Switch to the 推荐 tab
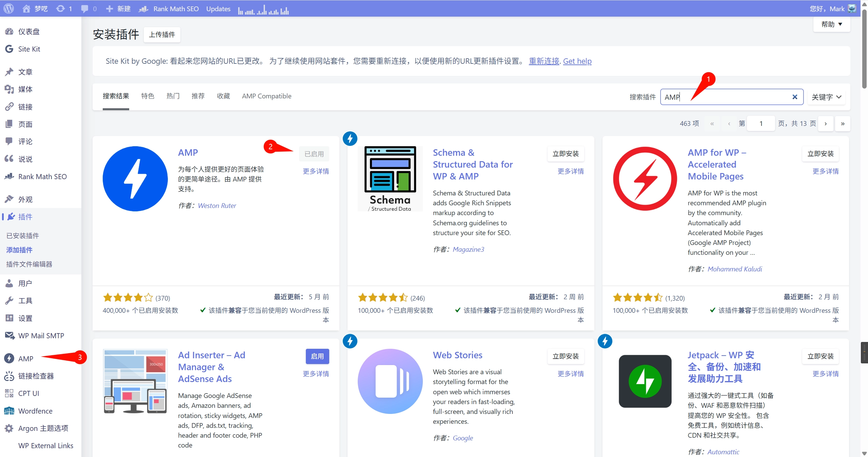 [198, 96]
